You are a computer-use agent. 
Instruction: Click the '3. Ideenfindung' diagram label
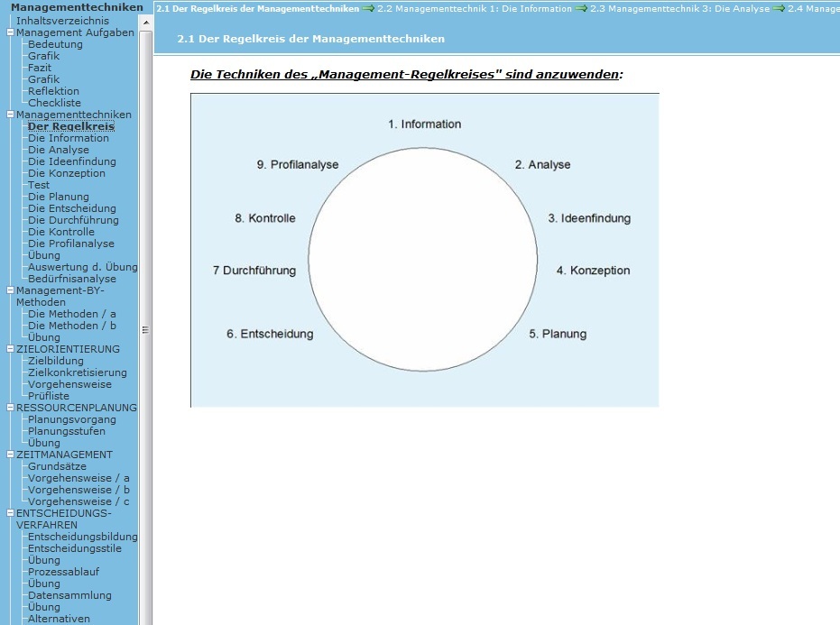[589, 218]
